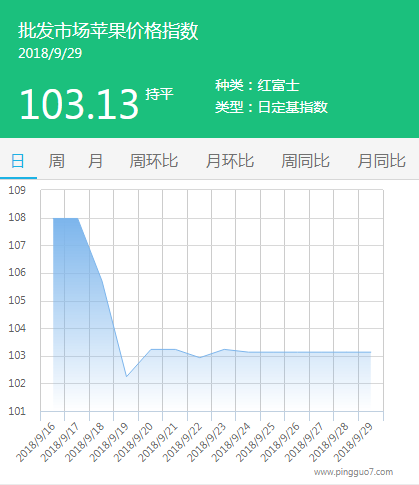Click the header date 2018/9/29
Viewport: 419px width, 485px height.
pyautogui.click(x=50, y=54)
